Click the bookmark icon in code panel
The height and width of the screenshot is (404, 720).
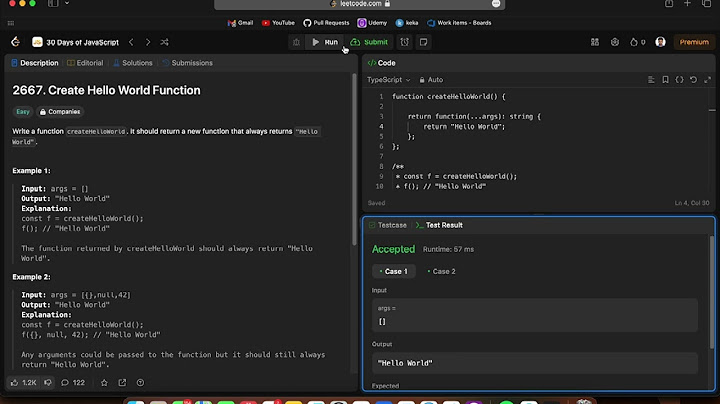pyautogui.click(x=665, y=80)
